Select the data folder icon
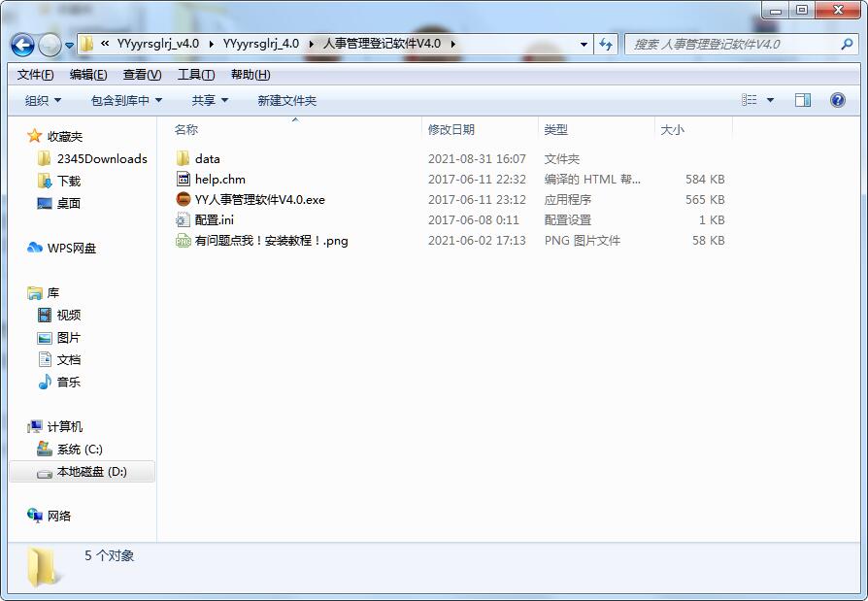Image resolution: width=868 pixels, height=601 pixels. [184, 159]
